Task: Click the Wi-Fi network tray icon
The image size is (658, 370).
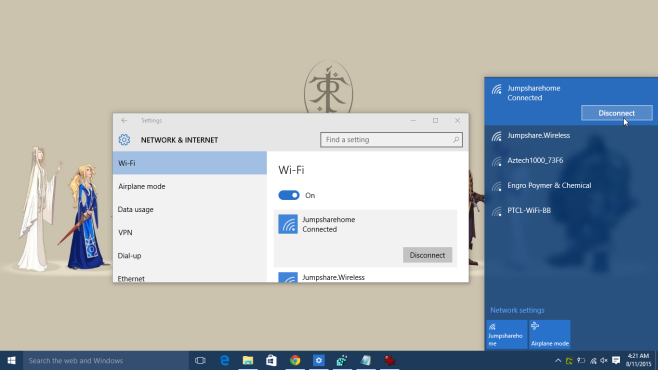Action: (593, 360)
